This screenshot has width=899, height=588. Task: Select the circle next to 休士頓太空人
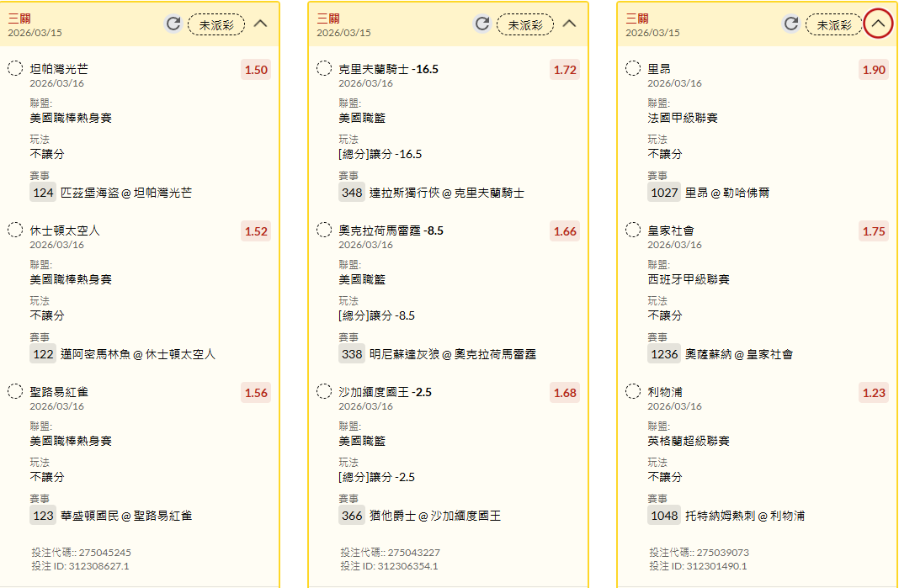click(15, 230)
